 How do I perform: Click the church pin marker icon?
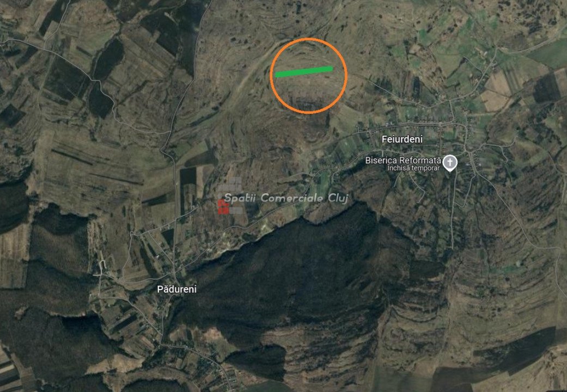coord(450,163)
